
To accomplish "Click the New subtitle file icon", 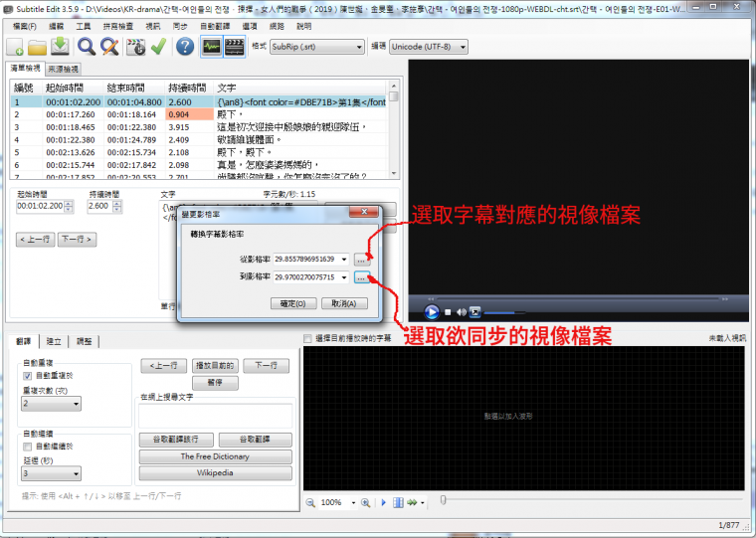I will tap(15, 47).
